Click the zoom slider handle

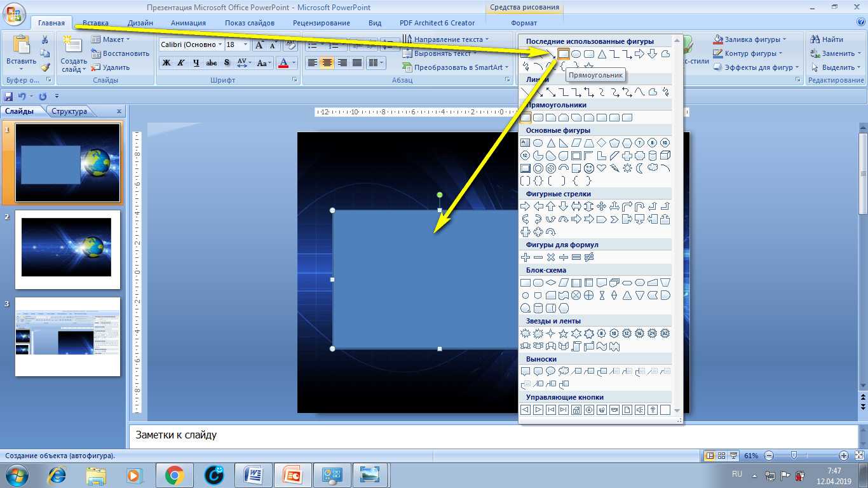click(794, 456)
